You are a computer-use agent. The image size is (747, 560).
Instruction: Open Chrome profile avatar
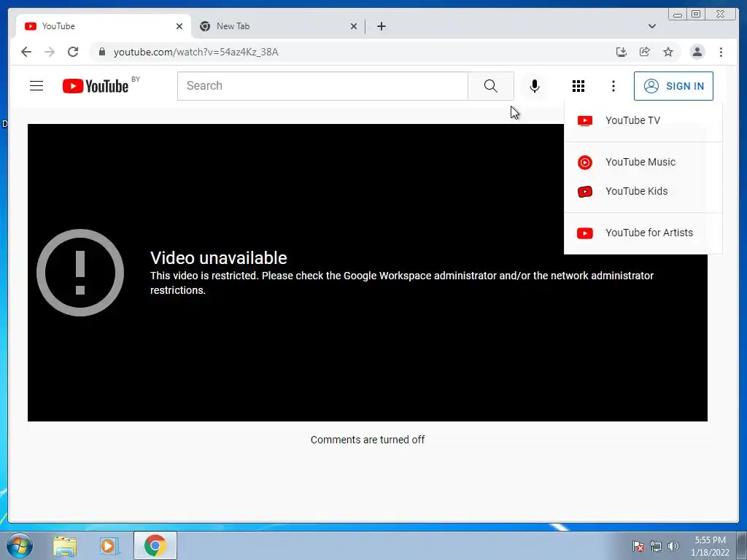(x=697, y=52)
